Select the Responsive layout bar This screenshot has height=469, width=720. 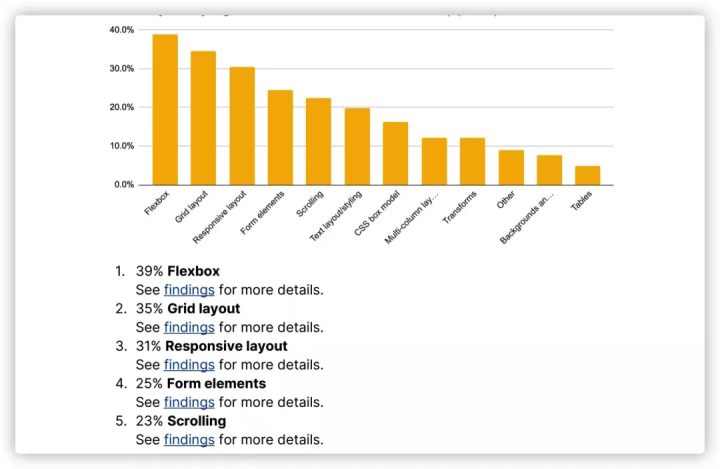point(242,126)
